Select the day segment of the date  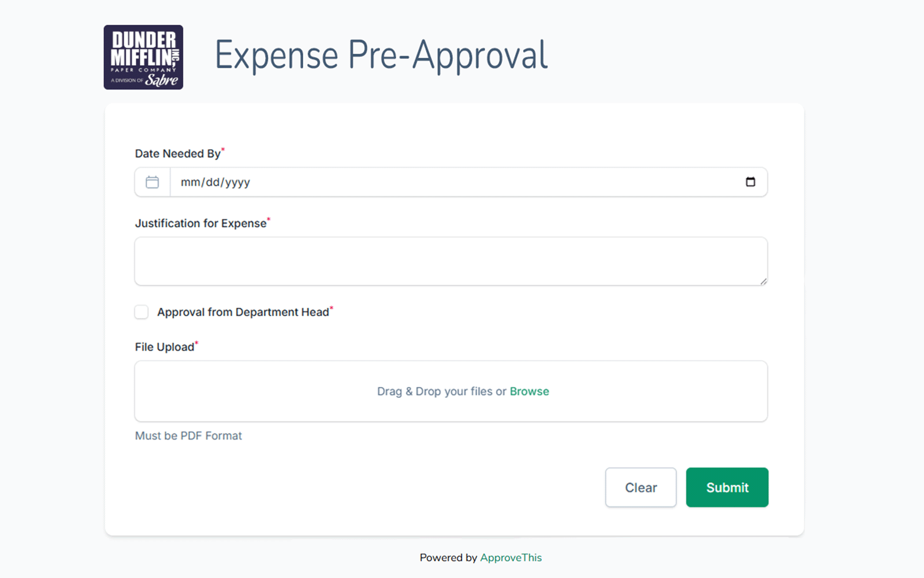coord(213,182)
